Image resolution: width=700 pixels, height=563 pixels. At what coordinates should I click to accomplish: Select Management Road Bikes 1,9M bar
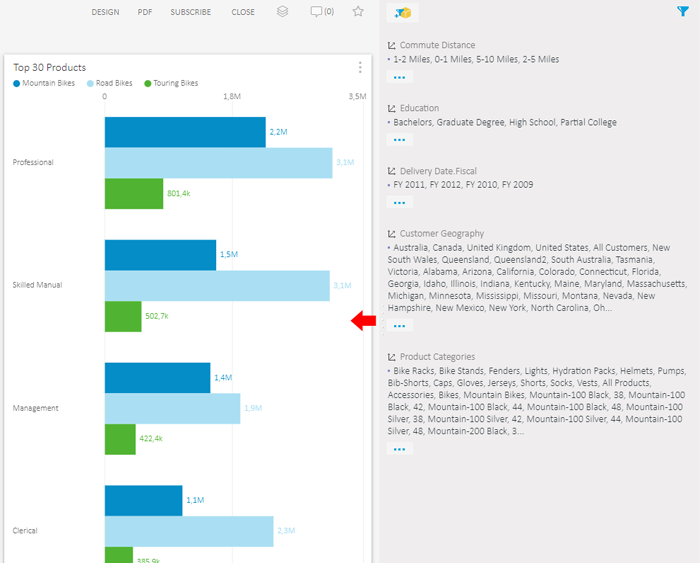pos(172,409)
